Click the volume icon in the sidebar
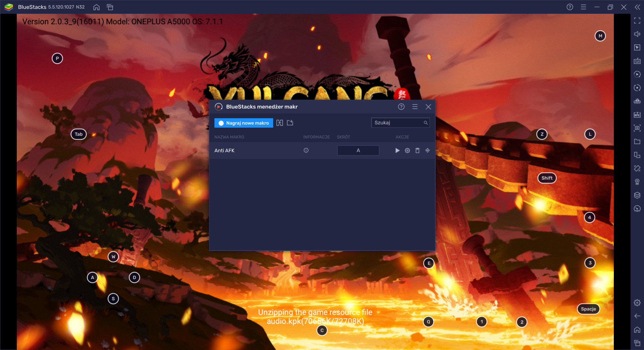The width and height of the screenshot is (644, 350). click(x=637, y=34)
